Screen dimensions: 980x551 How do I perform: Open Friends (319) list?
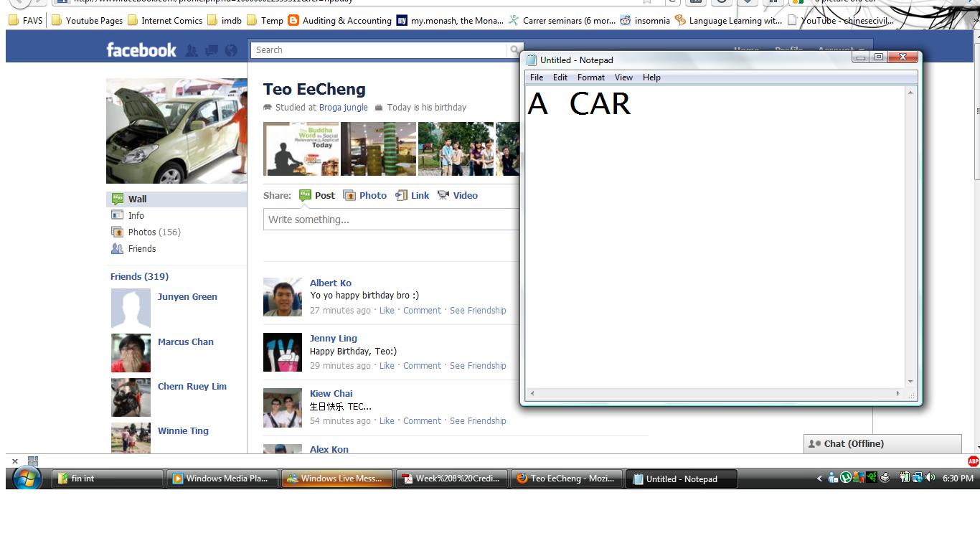pos(139,276)
